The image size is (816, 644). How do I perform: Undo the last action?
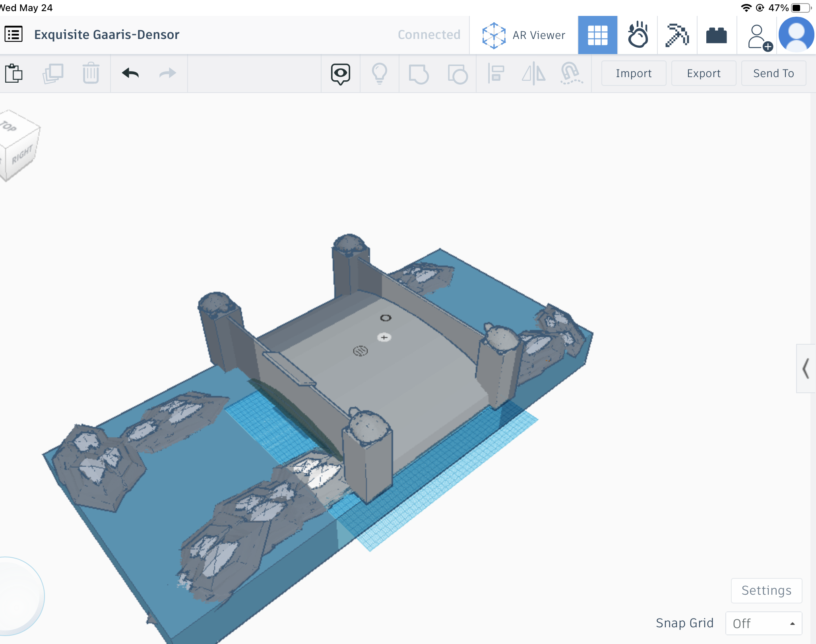(x=130, y=73)
